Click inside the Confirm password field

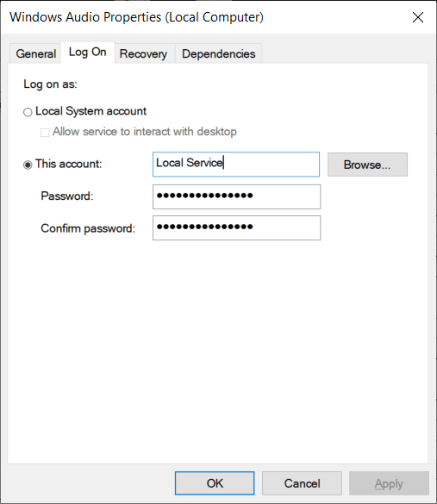tap(236, 228)
